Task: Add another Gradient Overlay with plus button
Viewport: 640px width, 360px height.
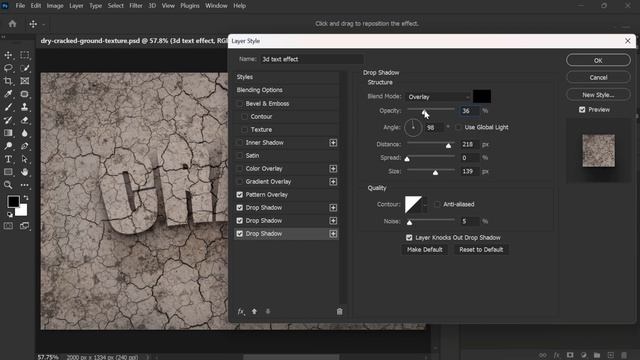Action: pos(333,182)
